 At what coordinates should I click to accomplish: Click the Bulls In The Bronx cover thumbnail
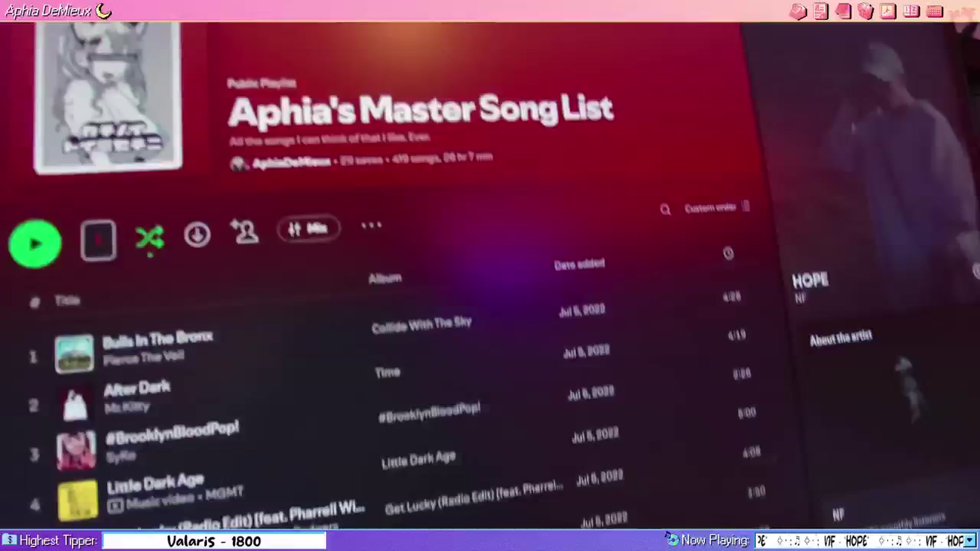75,354
